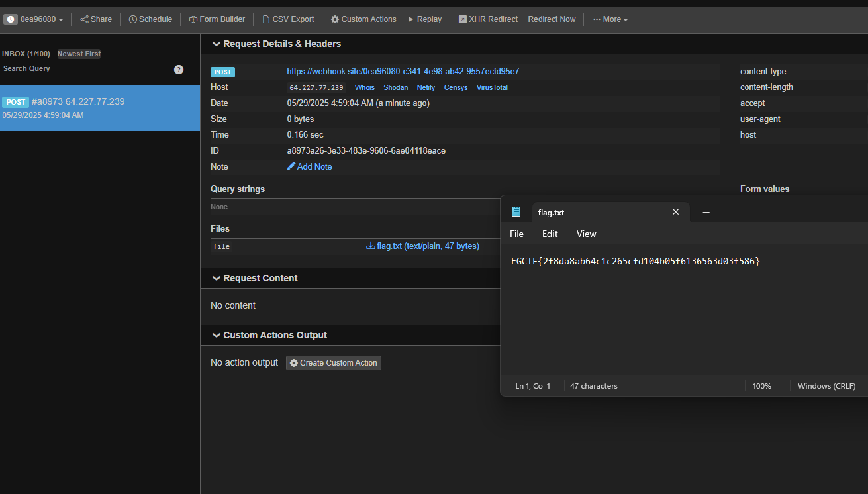The height and width of the screenshot is (494, 868).
Task: Download the flag.txt file attachment
Action: tap(428, 246)
